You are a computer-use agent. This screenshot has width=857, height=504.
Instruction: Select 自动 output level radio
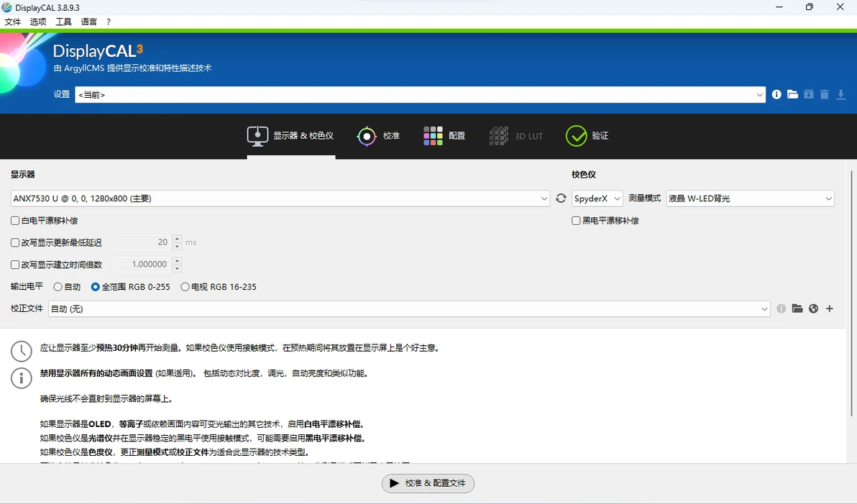tap(58, 287)
